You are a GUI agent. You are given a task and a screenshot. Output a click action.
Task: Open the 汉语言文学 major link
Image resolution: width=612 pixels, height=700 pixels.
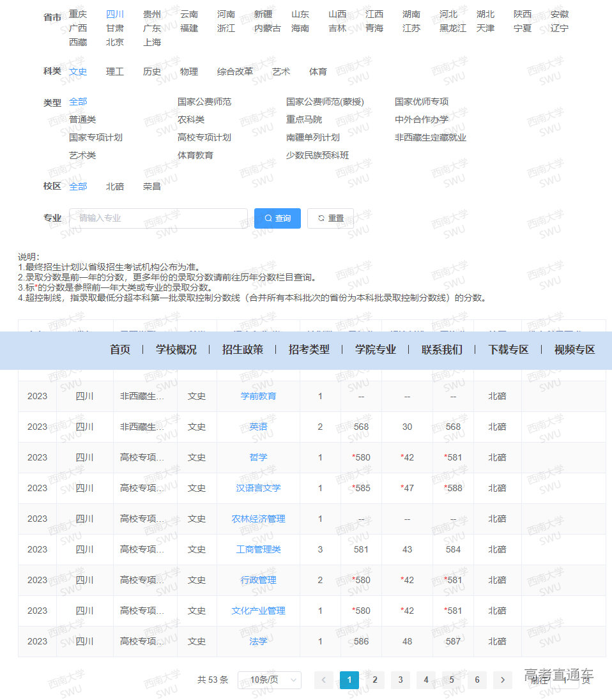258,488
